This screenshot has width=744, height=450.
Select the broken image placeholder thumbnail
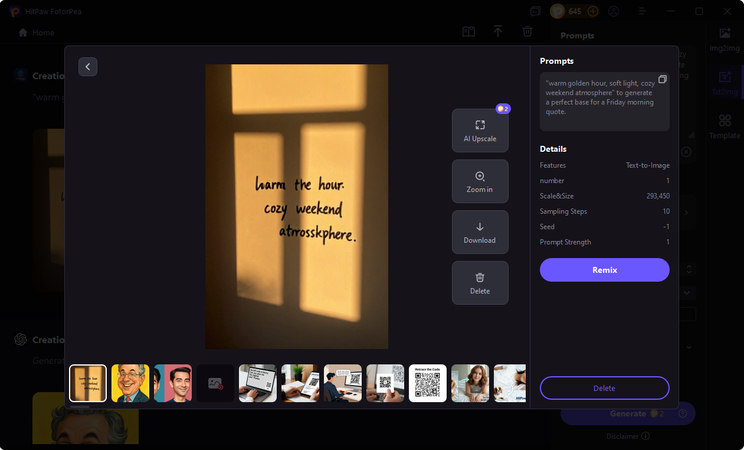[x=215, y=383]
